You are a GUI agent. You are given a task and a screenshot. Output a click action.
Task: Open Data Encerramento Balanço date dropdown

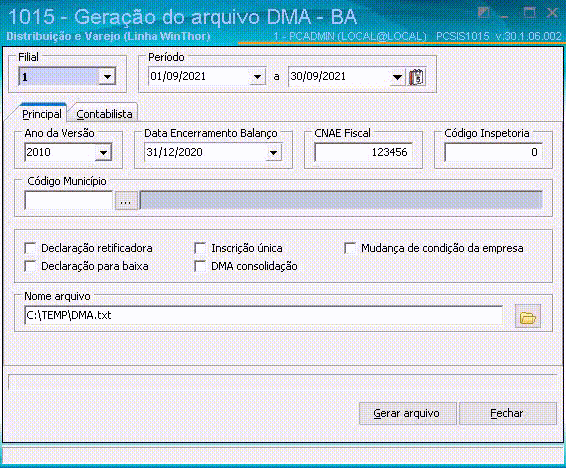point(274,152)
